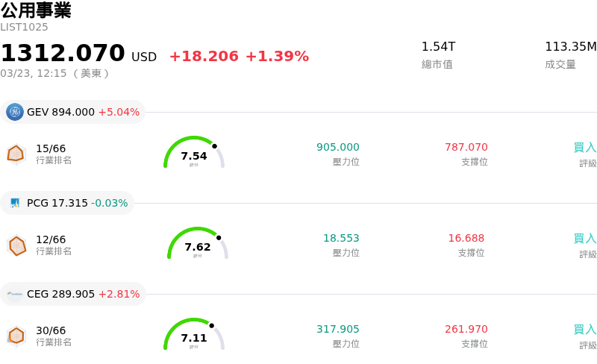Click the 113.35M volume figure
Viewport: 597px width, 364px height.
click(x=570, y=46)
